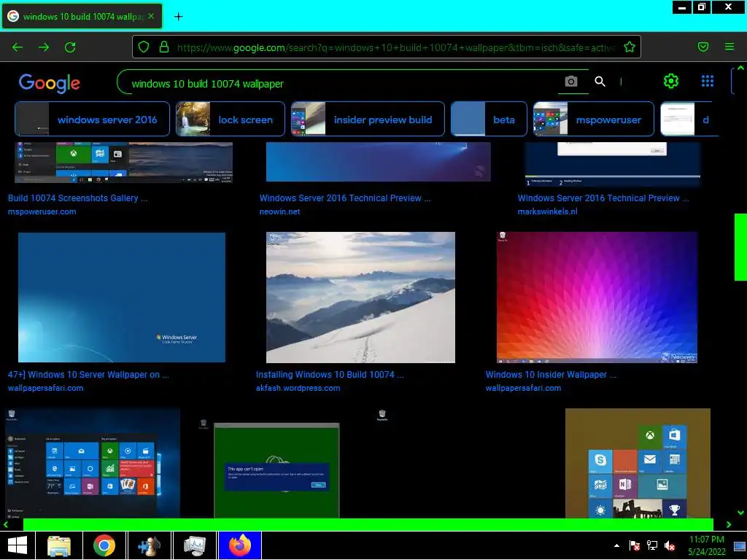Go to Google home via the logo
Viewport: 747px width, 560px height.
pos(50,83)
